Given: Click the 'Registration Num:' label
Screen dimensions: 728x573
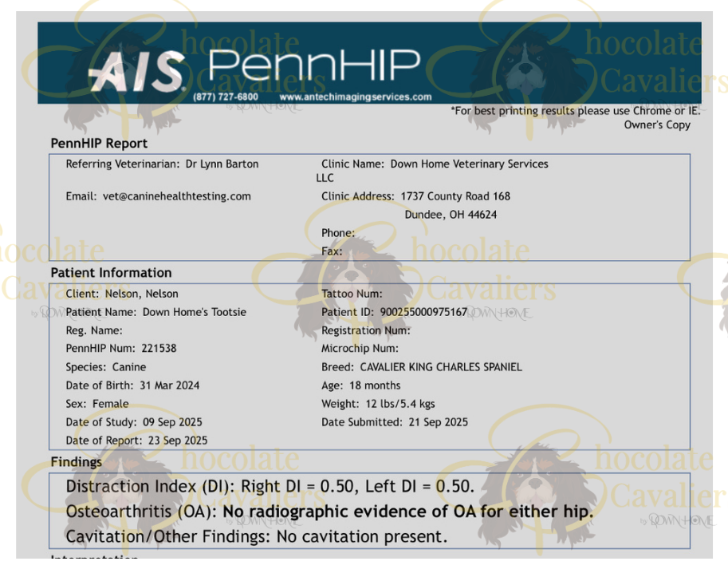Looking at the screenshot, I should click(x=366, y=331).
